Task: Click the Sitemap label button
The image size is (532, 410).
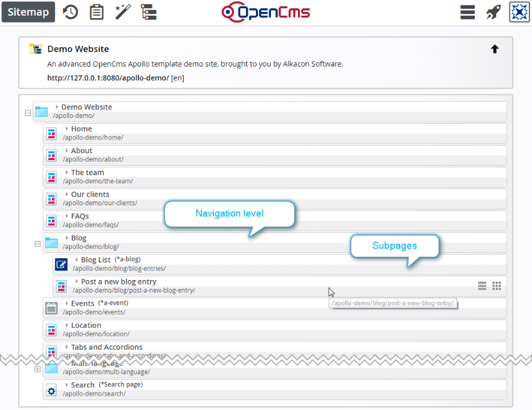Action: 28,11
